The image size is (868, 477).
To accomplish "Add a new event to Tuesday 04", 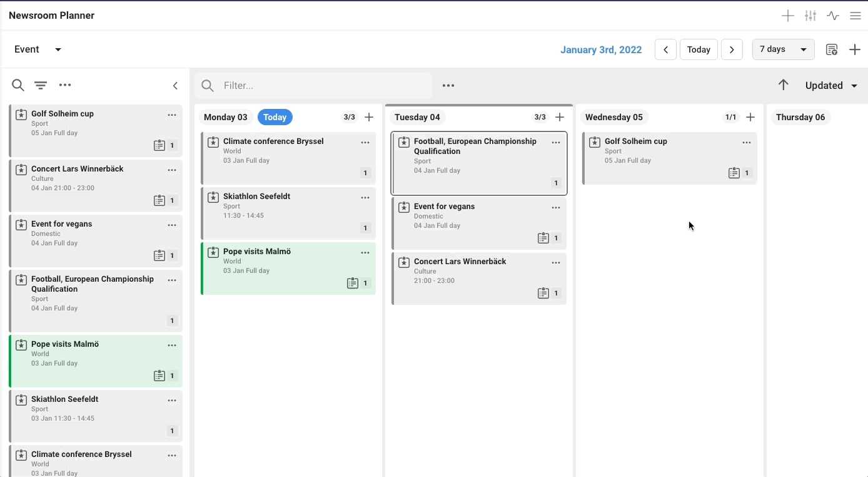I will click(x=560, y=117).
